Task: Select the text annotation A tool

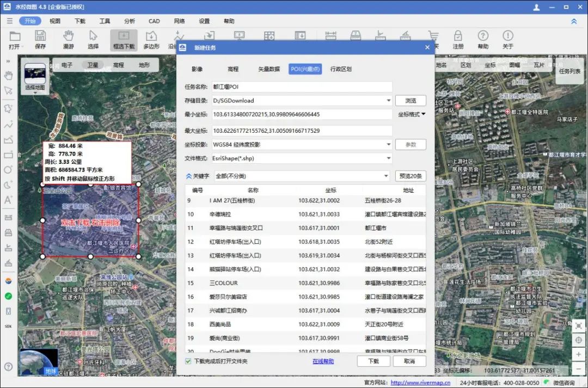Action: 8,200
